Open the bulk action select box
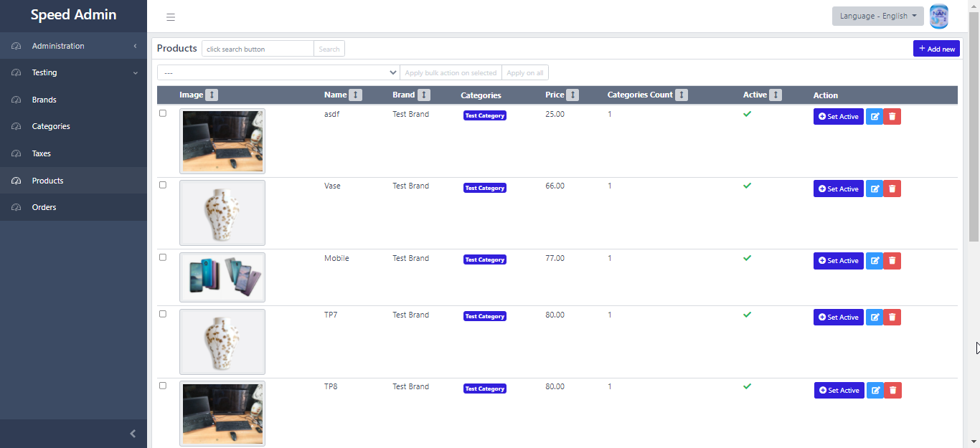The width and height of the screenshot is (980, 448). click(x=278, y=73)
